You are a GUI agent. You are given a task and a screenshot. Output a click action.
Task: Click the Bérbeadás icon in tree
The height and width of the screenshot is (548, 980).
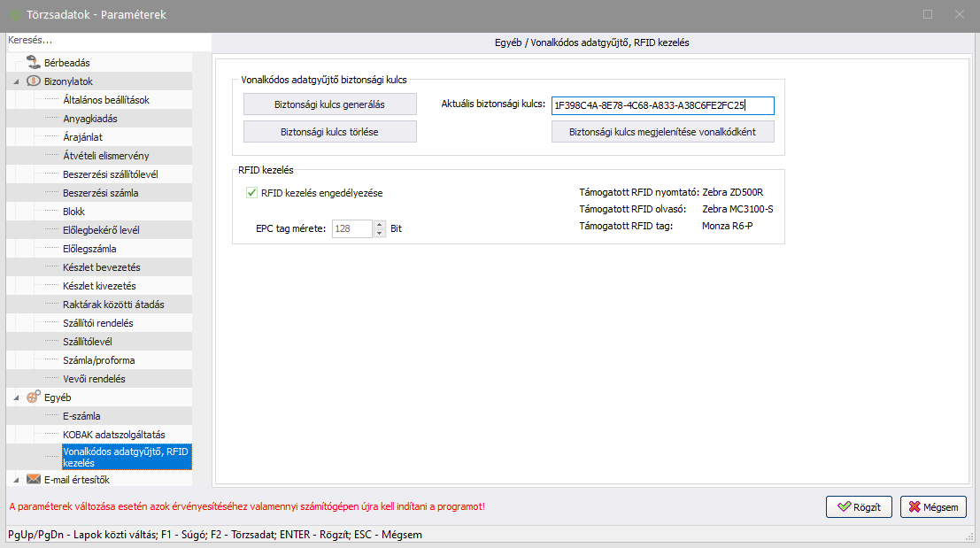pos(33,63)
